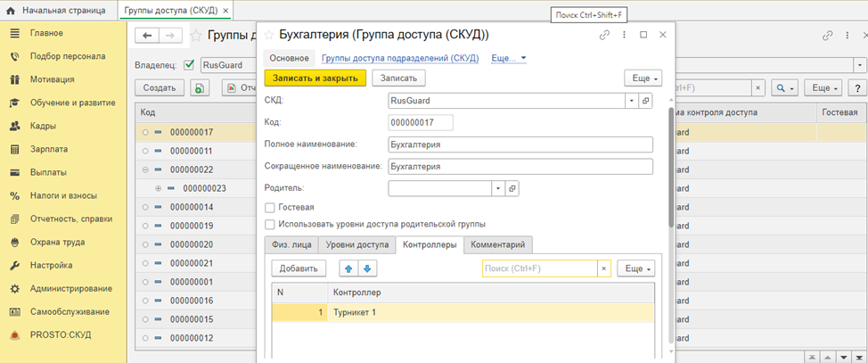Expand the СКД field dropdown list
The image size is (868, 363).
pyautogui.click(x=632, y=101)
